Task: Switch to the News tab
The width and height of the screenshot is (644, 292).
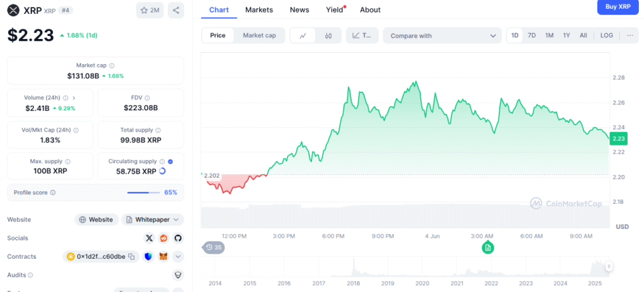Action: point(299,10)
